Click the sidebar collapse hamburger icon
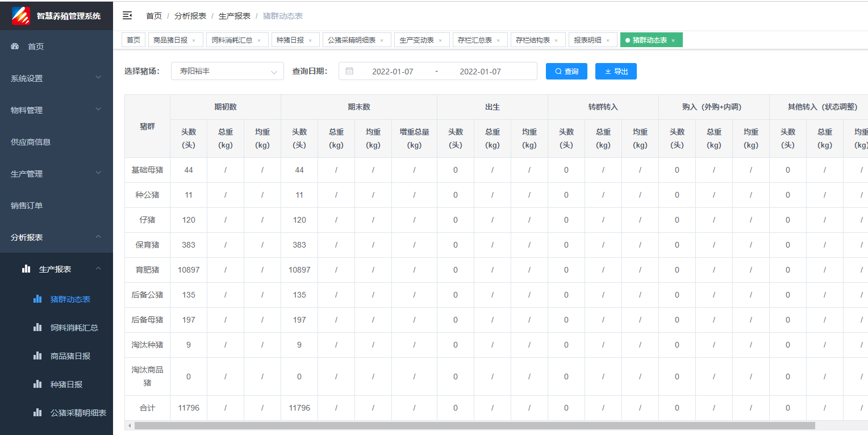Viewport: 868px width, 435px height. 127,15
